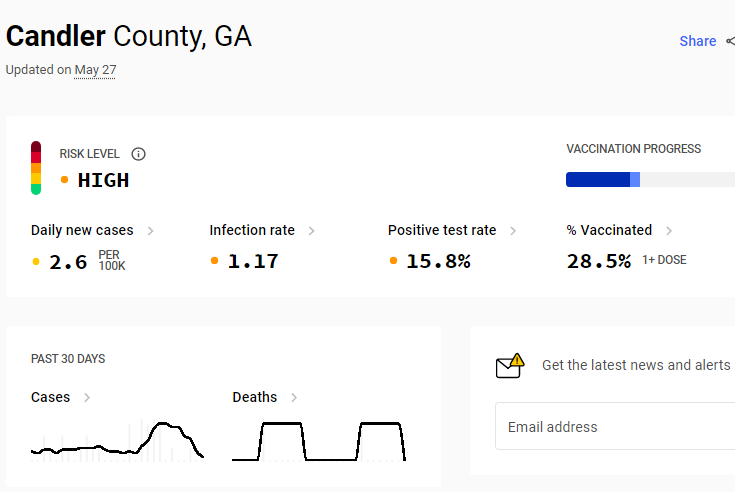
Task: Open the Deaths sparkline chart
Action: [319, 441]
